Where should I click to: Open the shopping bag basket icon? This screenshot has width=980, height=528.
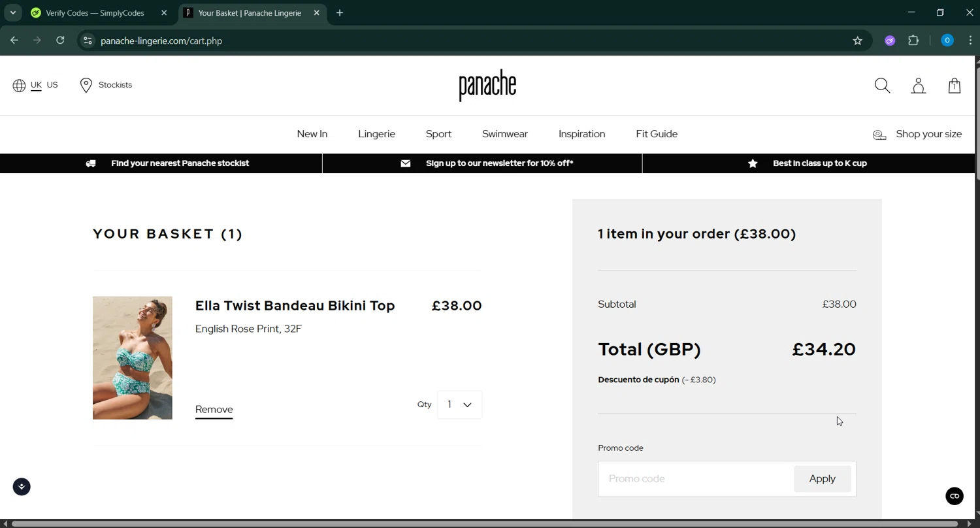955,86
